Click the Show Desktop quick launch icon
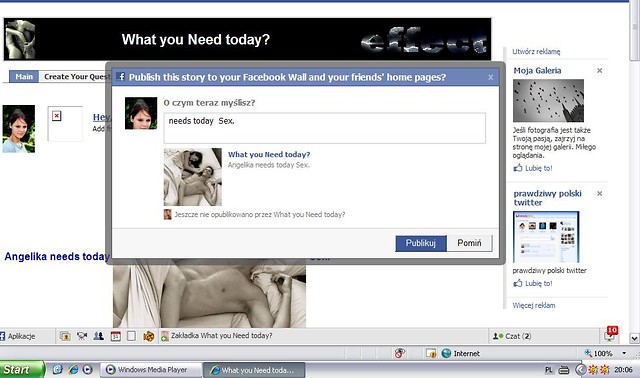 [57, 369]
